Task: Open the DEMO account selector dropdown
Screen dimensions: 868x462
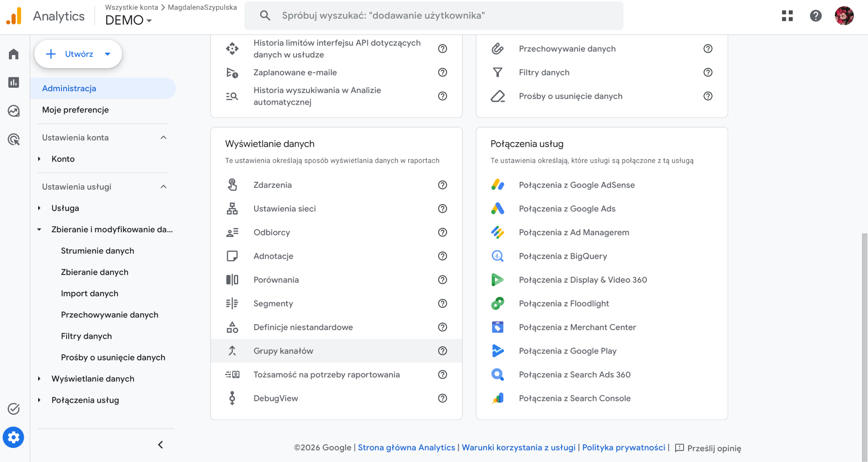Action: coord(128,20)
